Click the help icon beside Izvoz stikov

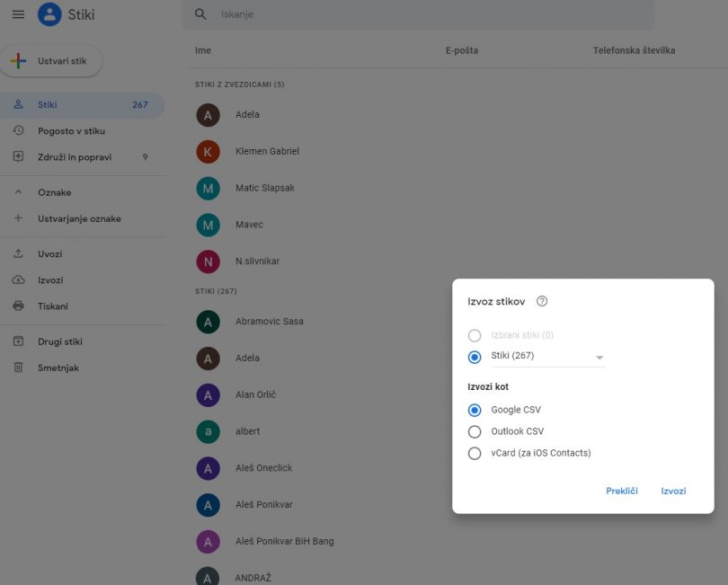point(542,302)
